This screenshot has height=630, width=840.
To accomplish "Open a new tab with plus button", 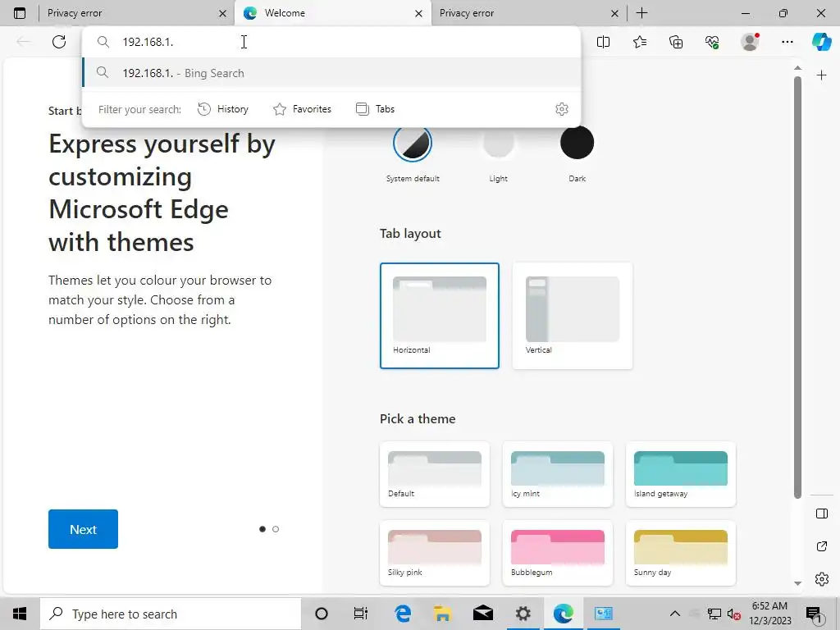I will tap(641, 13).
